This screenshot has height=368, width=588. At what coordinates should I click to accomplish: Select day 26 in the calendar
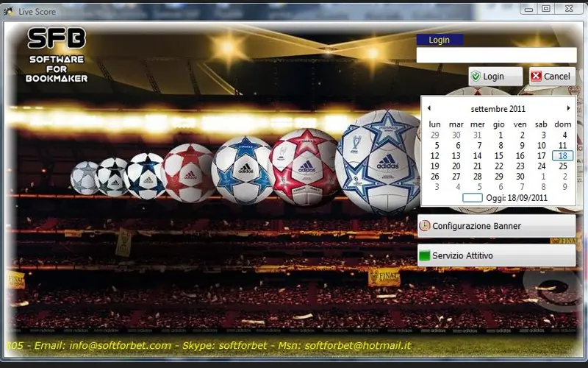click(x=434, y=177)
